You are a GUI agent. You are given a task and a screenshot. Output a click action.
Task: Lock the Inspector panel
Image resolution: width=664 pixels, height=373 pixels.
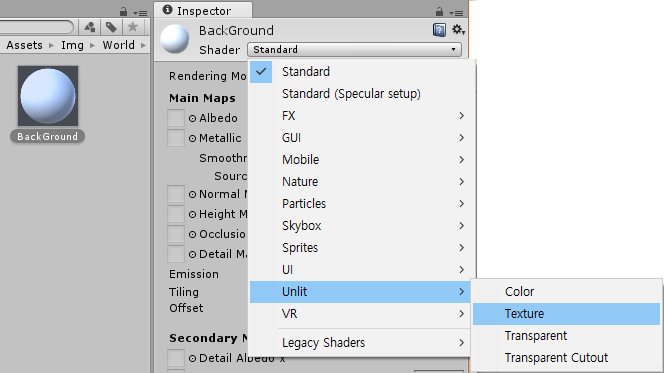click(440, 12)
